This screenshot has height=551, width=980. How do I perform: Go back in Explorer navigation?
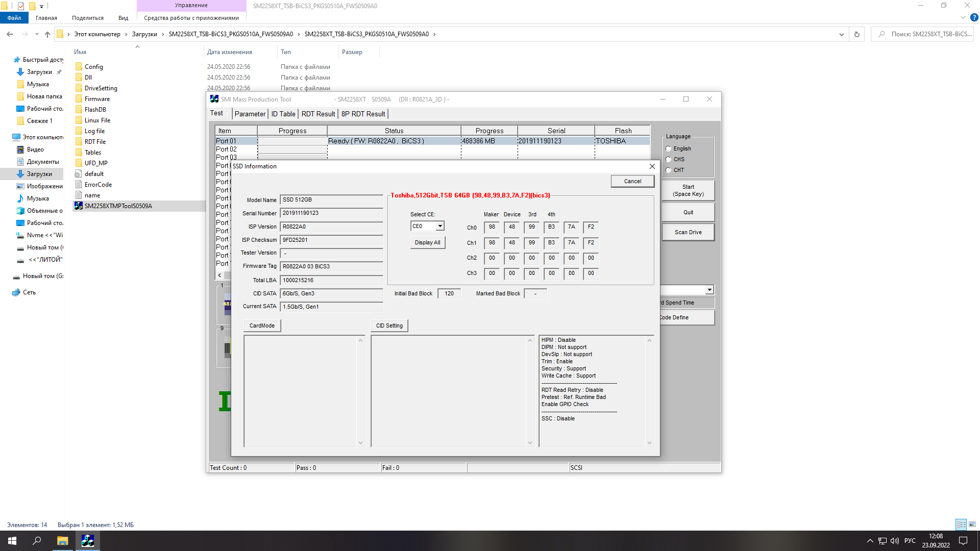tap(10, 34)
